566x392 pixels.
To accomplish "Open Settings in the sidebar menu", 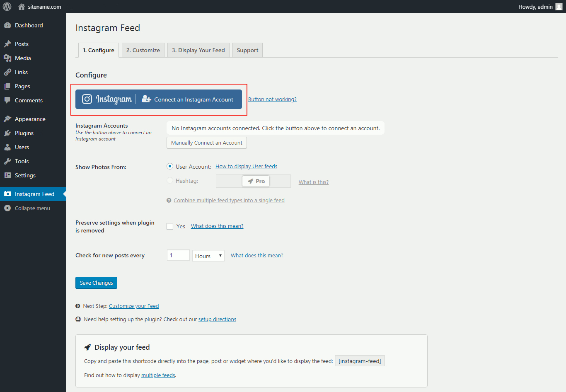I will click(33, 175).
